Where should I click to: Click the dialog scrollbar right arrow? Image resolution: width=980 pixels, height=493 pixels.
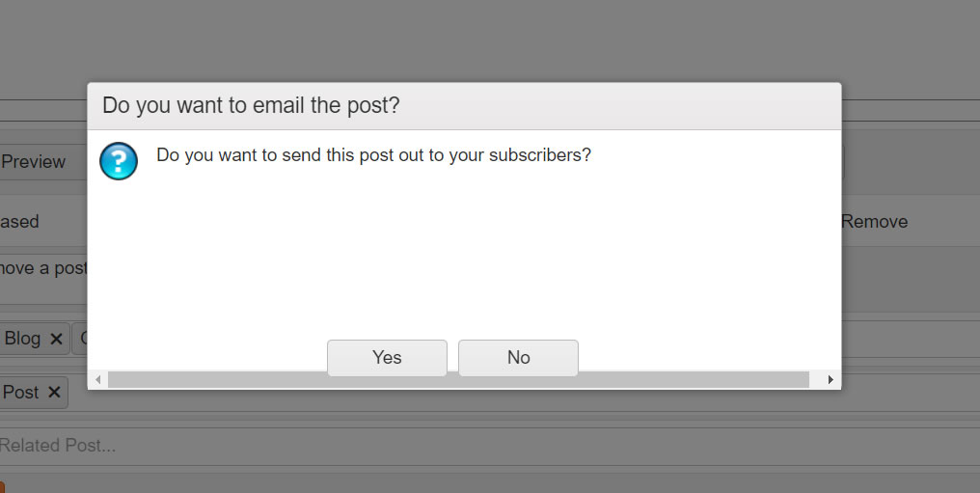point(830,379)
